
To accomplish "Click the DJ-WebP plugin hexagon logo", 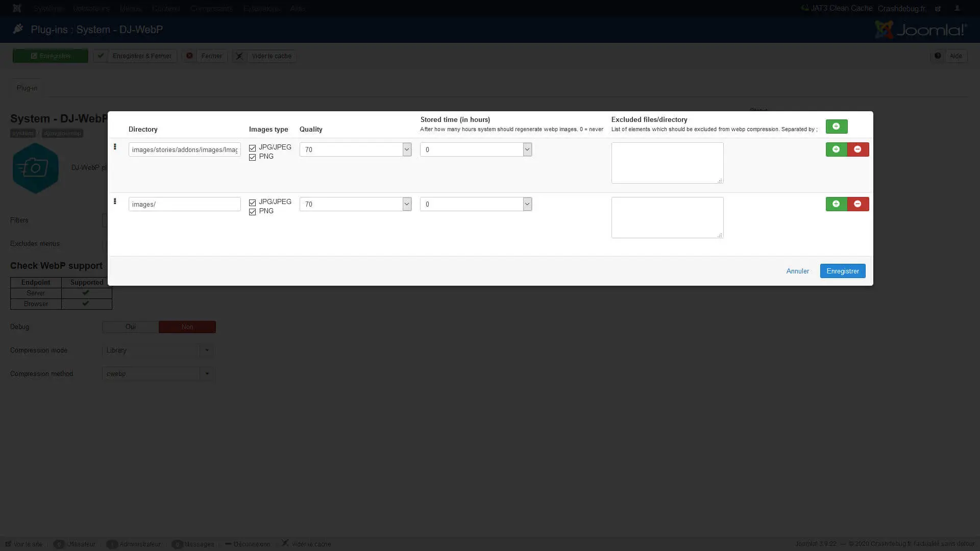I will coord(35,168).
